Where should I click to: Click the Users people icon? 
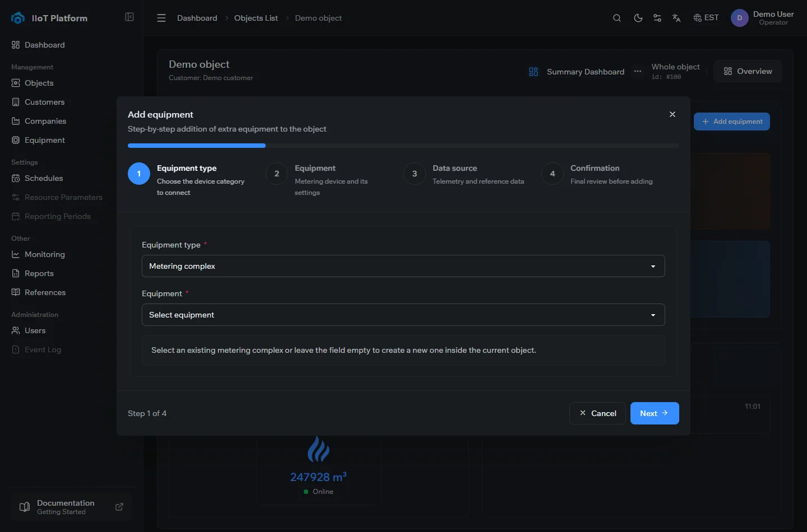16,330
